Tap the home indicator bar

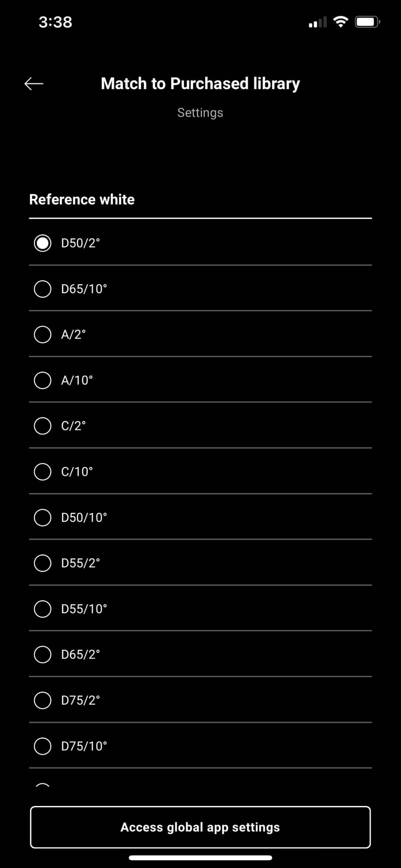tap(200, 858)
